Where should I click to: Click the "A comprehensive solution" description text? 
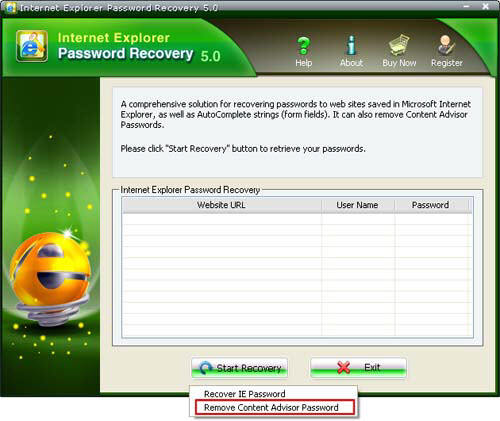point(296,114)
